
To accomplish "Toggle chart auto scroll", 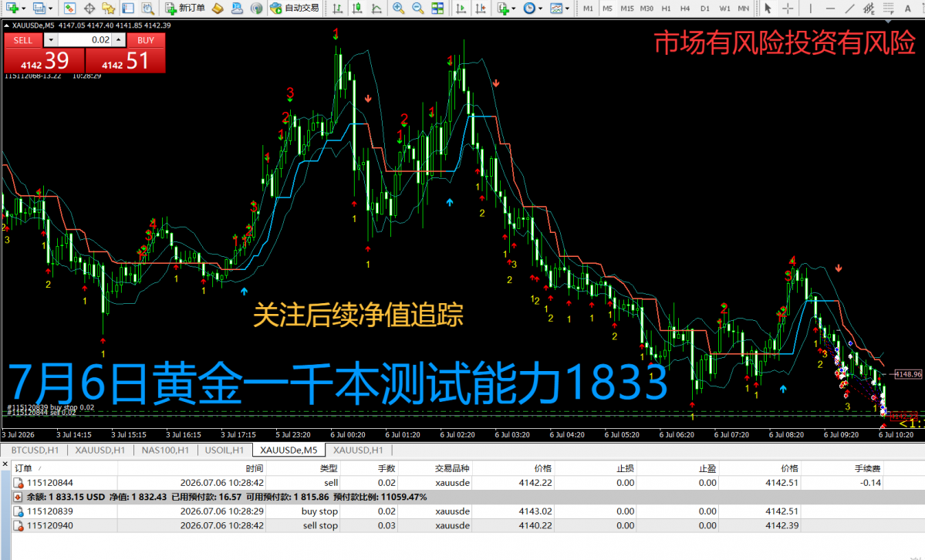I will (461, 8).
